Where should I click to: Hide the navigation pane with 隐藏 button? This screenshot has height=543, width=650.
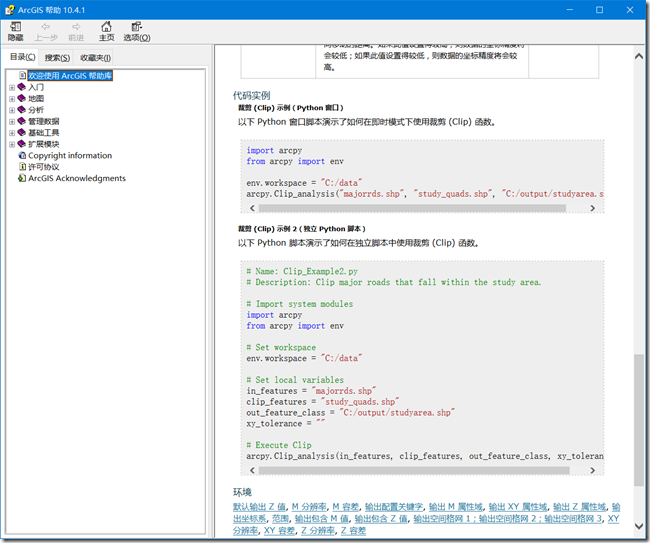(15, 32)
